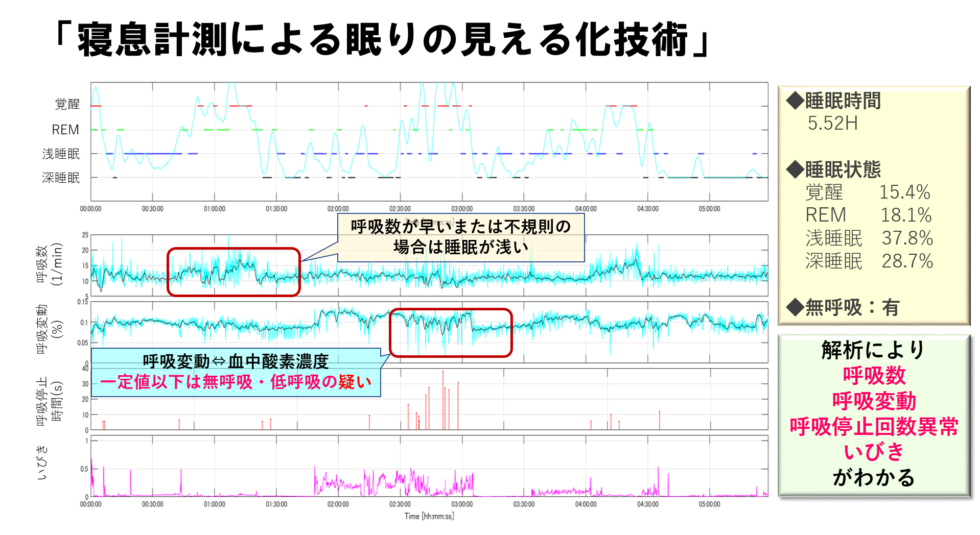Select the 呼吸変動⇔血中酸素濃度 callout heading
980x535 pixels.
pyautogui.click(x=236, y=361)
